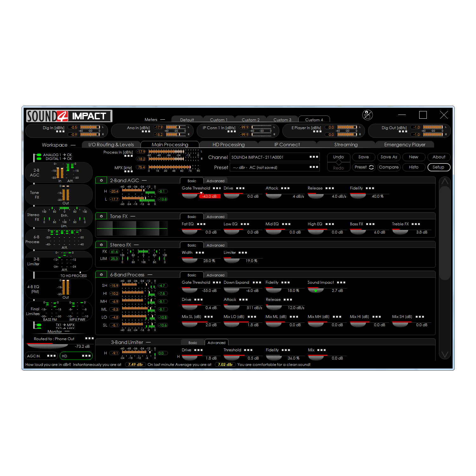Collapse the 3-Band Limiter section dash

(x=149, y=342)
